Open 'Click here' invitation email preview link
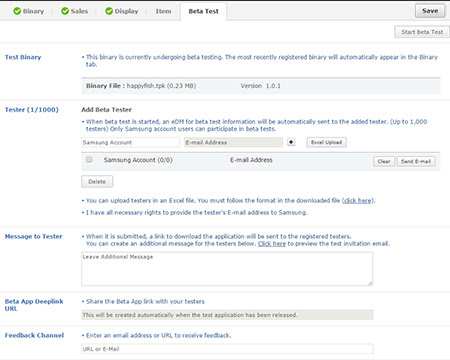This screenshot has height=360, width=450. pyautogui.click(x=272, y=244)
